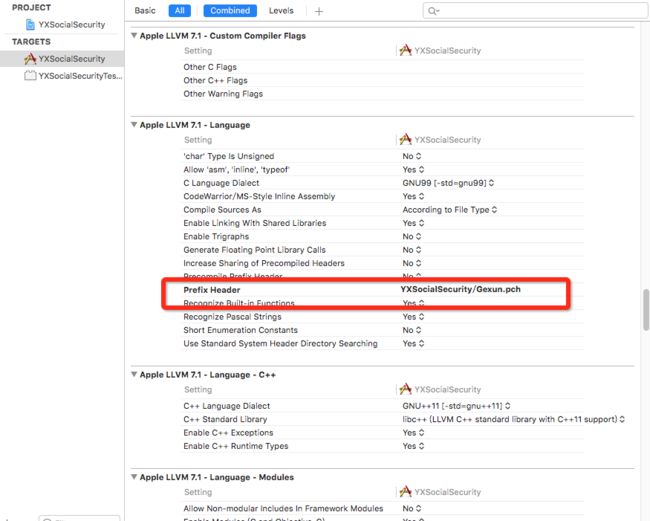This screenshot has height=521, width=650.
Task: Switch filter to Basic settings
Action: point(145,11)
